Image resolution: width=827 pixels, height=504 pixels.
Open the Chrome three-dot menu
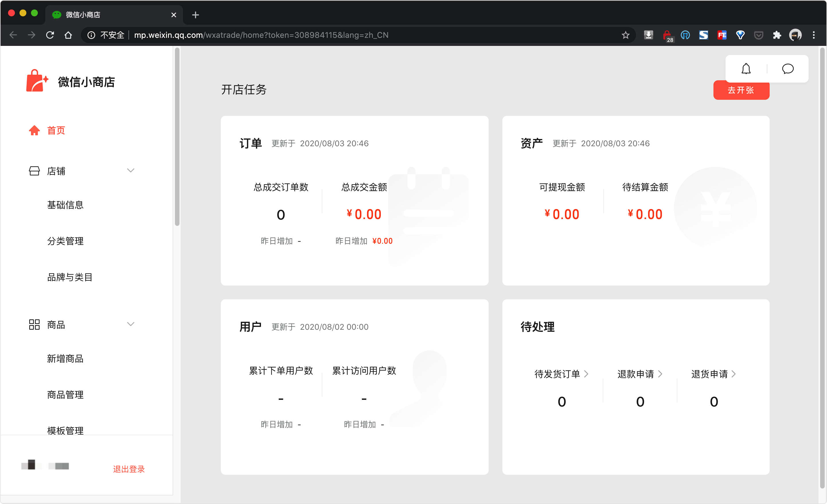[814, 35]
